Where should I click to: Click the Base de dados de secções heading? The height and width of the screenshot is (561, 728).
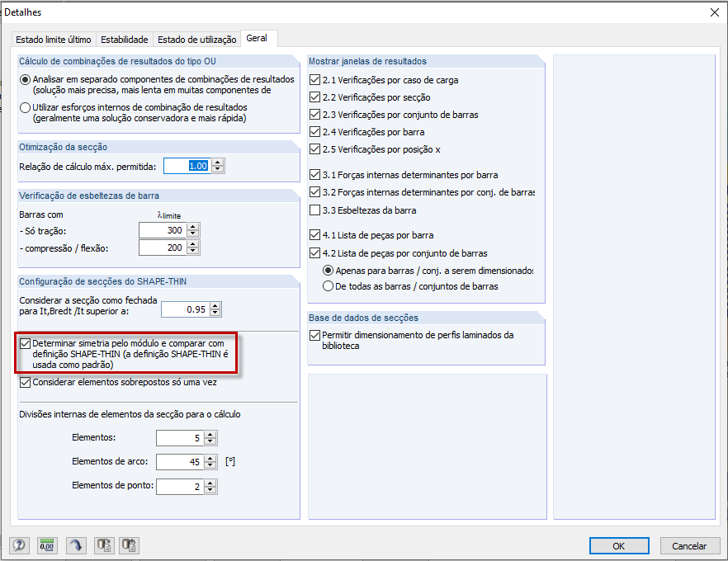(363, 318)
